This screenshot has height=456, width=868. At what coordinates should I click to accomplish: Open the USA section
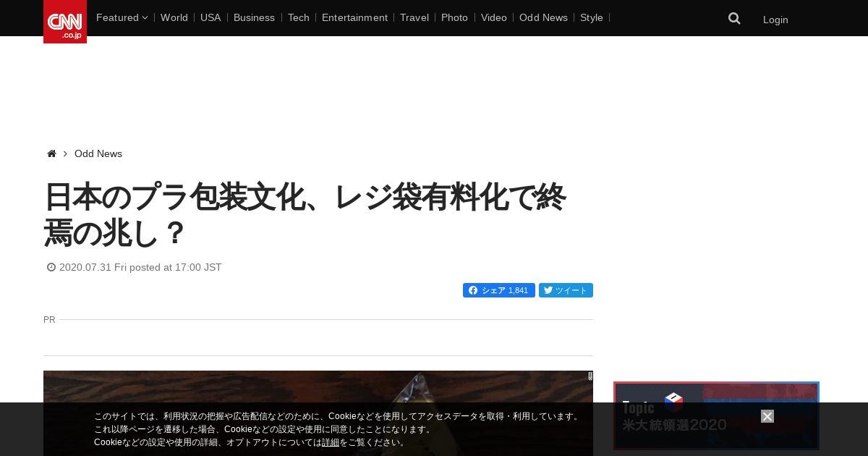[210, 17]
